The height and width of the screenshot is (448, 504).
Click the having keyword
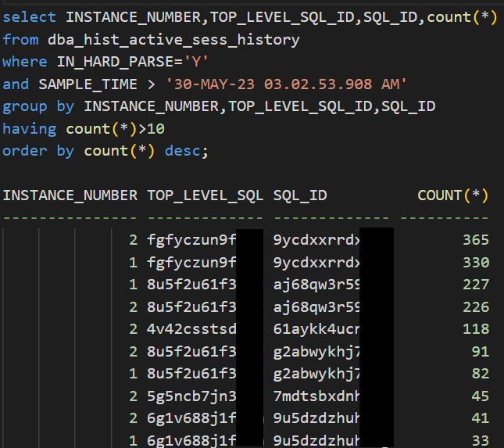(x=30, y=128)
